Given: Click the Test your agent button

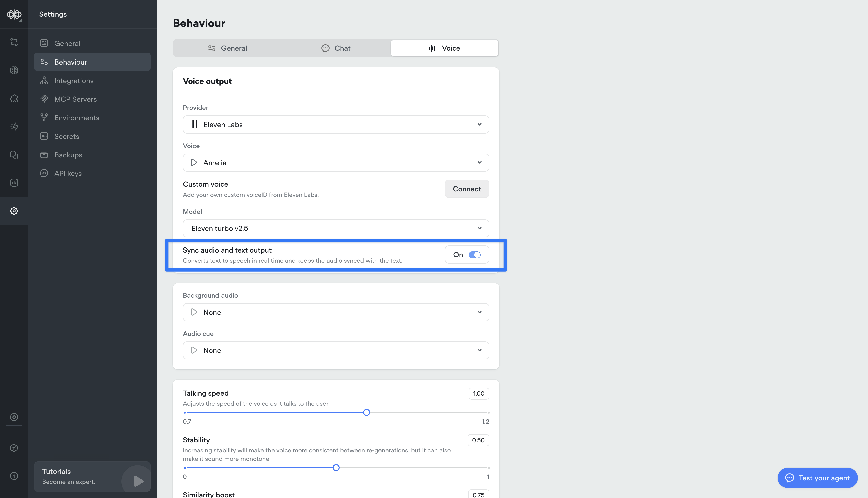Looking at the screenshot, I should click(817, 478).
